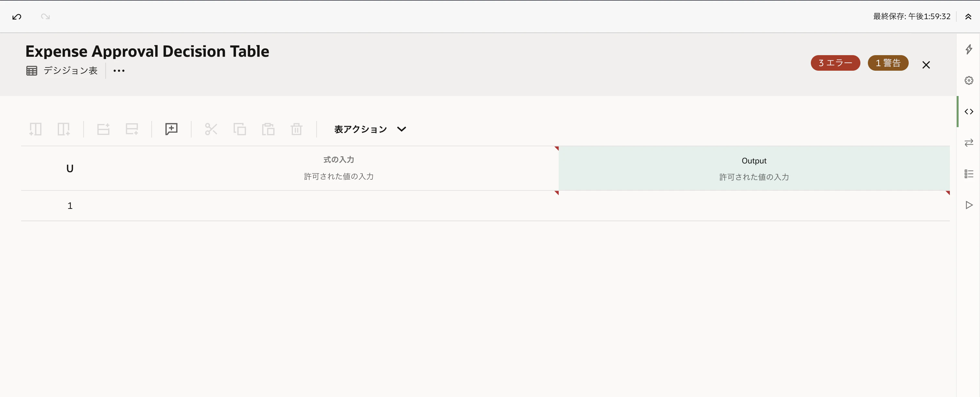Expand the 表アクション dropdown
980x397 pixels.
pos(370,129)
